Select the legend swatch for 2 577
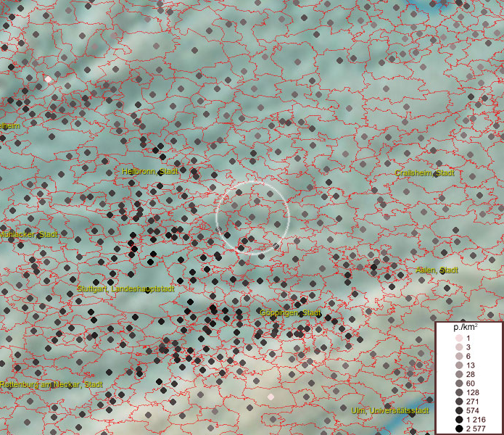This screenshot has width=504, height=435. [458, 429]
